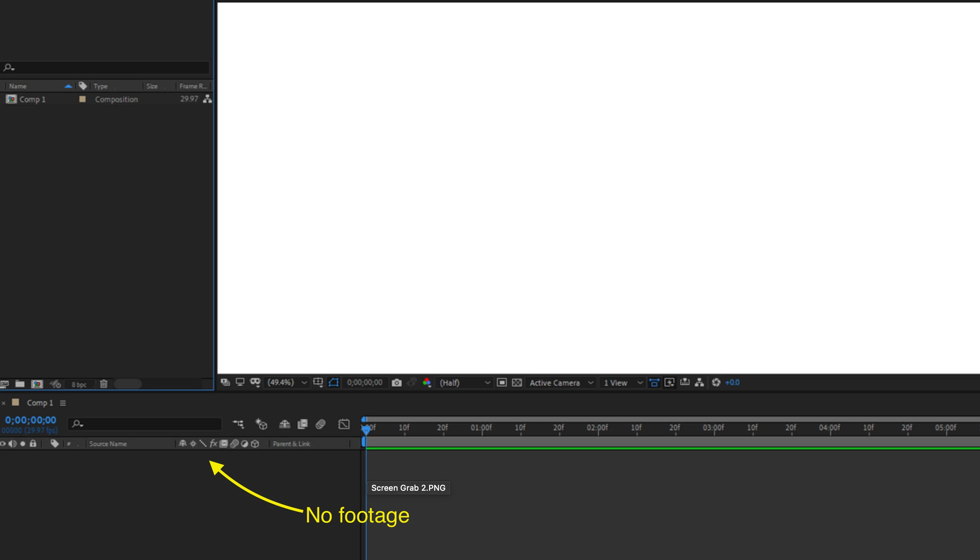Viewport: 980px width, 560px height.
Task: Create a new folder in the Project panel
Action: tap(20, 384)
